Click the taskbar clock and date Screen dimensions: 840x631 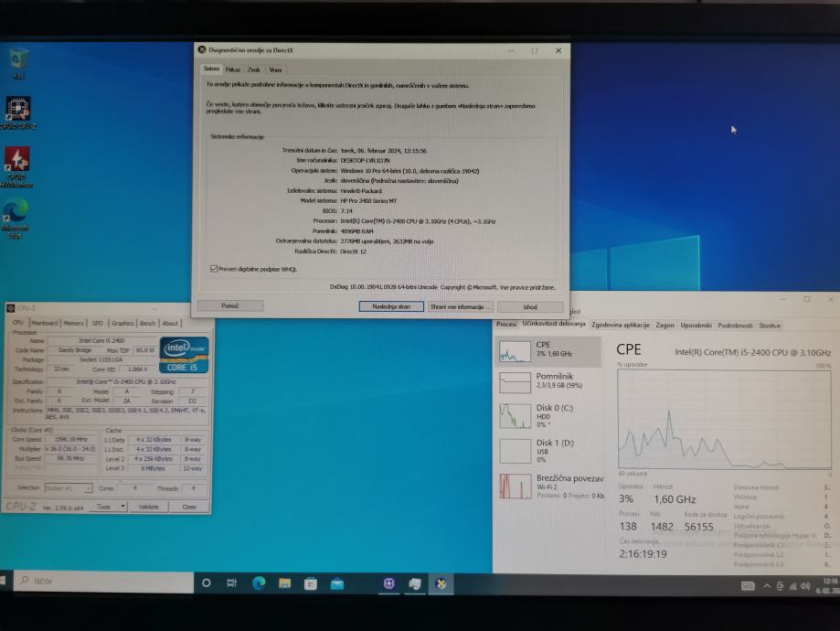click(x=827, y=585)
